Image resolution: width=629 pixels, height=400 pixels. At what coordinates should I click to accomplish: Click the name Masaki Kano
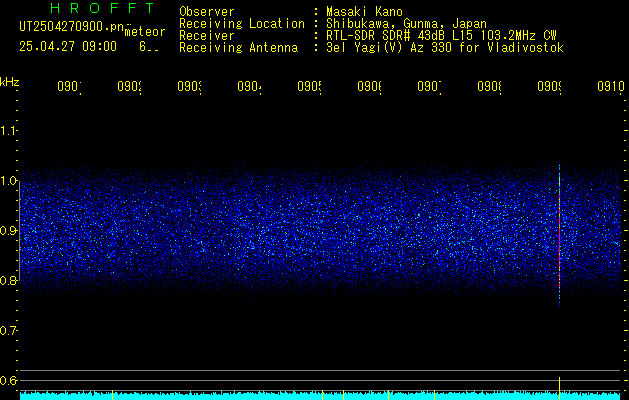coord(364,12)
